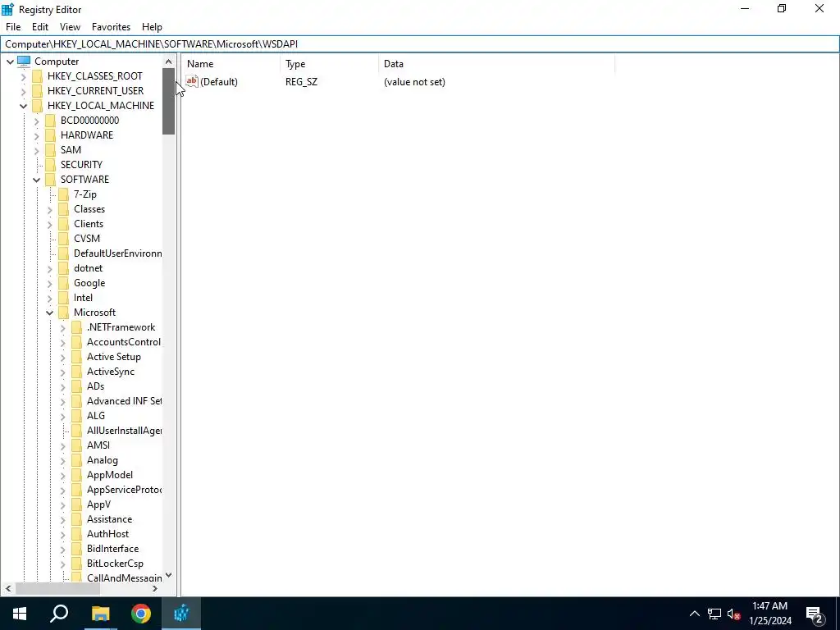Expand the Active Setup key chevron
The width and height of the screenshot is (840, 630).
click(62, 358)
